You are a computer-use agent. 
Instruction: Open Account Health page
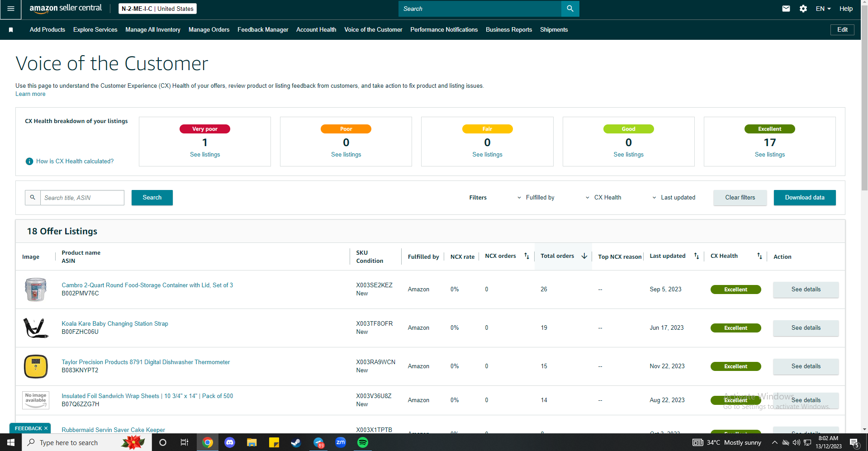click(316, 30)
